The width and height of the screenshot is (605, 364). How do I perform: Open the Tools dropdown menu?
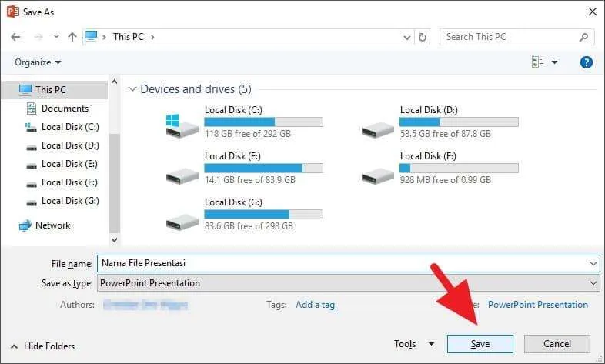(x=414, y=344)
